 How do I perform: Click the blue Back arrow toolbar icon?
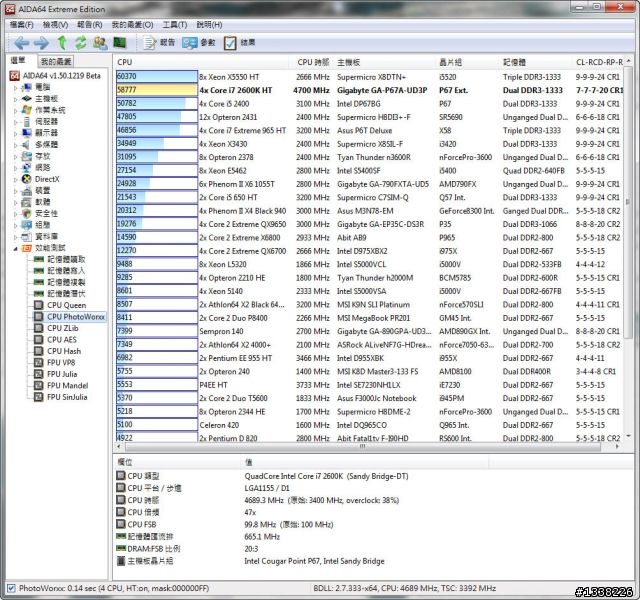tap(21, 42)
